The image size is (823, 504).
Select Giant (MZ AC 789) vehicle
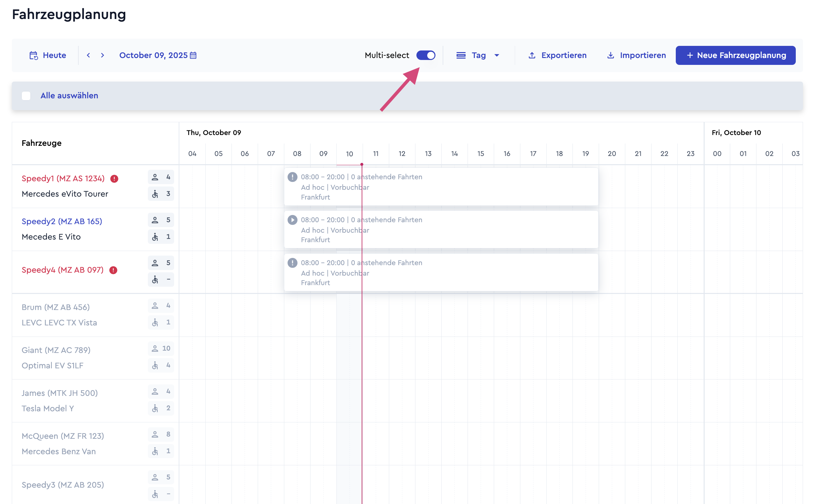tap(56, 350)
